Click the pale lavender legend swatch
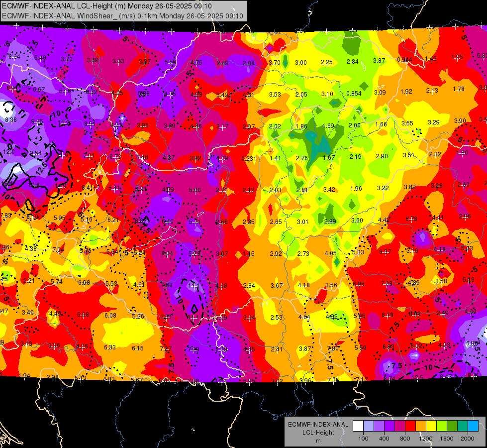Screen dimensions: 487x448 coord(368,426)
